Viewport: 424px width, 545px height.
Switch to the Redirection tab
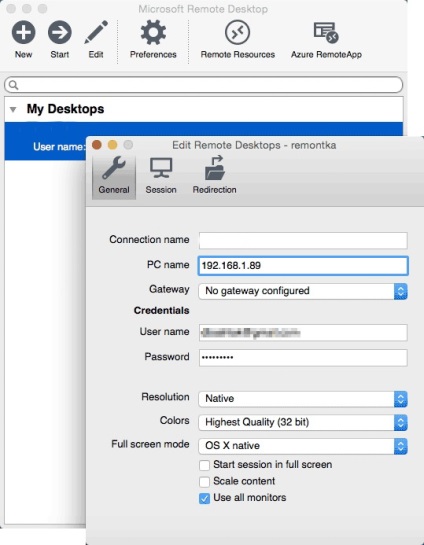(214, 176)
